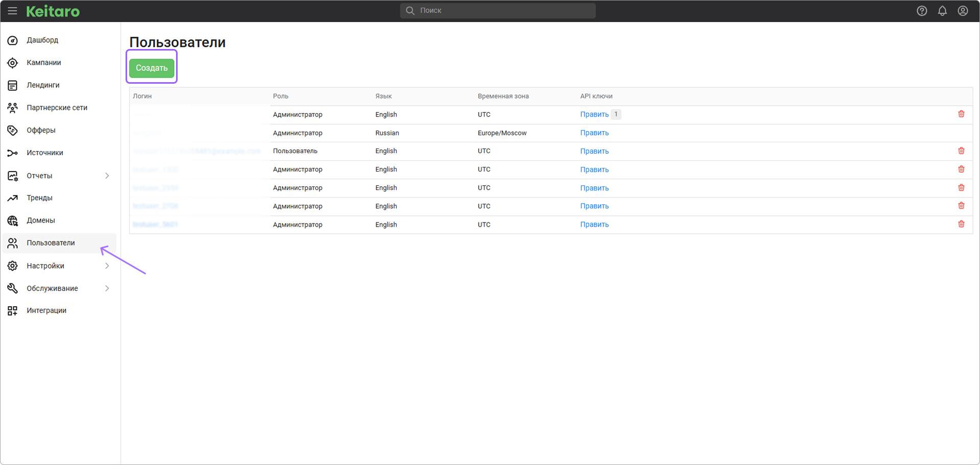Click the Keitaro logo

coord(53,11)
